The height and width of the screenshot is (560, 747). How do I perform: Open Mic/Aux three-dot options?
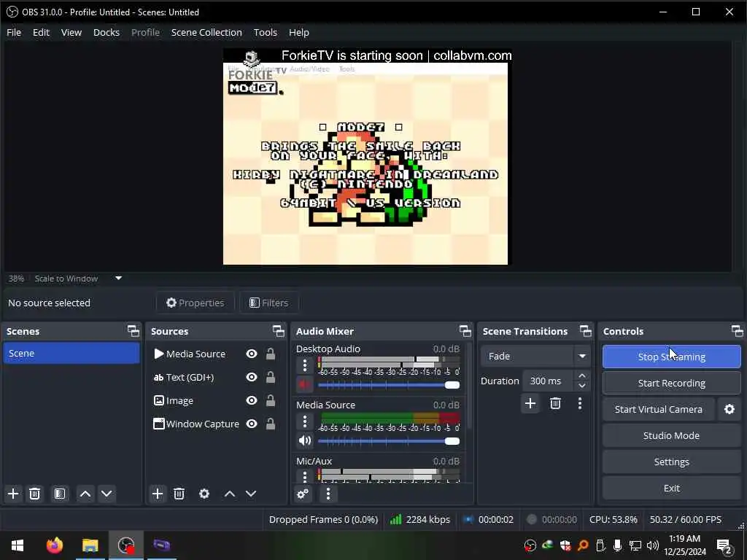(x=305, y=475)
